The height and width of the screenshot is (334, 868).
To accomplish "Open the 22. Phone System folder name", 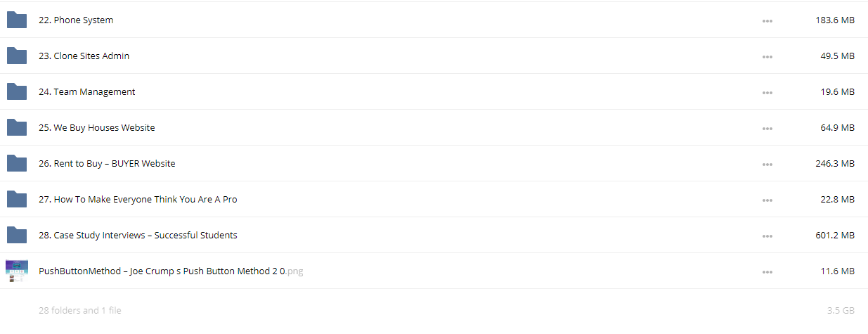I will 76,20.
